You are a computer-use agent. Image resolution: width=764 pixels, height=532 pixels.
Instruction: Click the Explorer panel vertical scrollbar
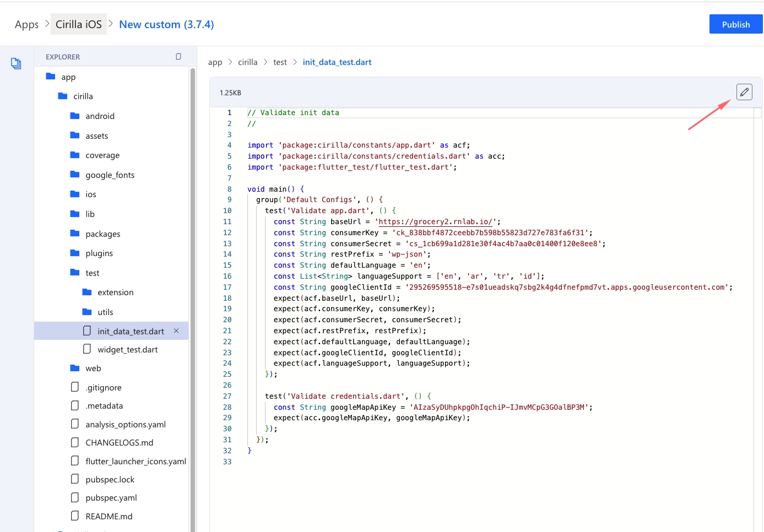pyautogui.click(x=193, y=297)
